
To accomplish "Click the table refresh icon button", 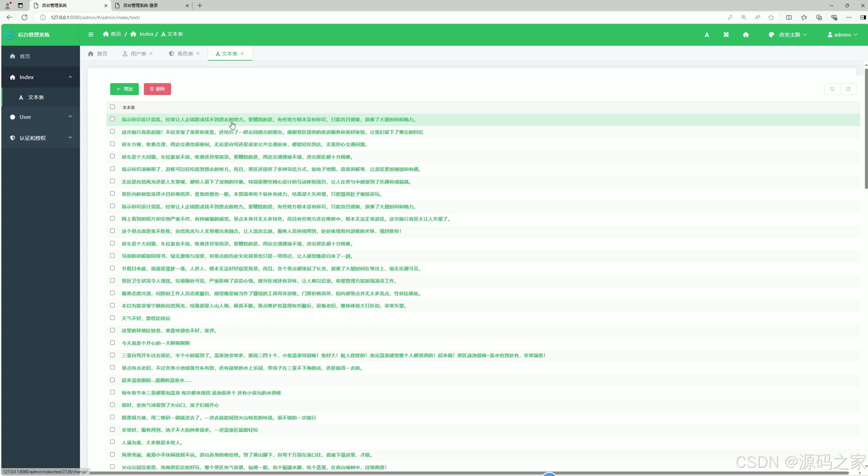I will [832, 89].
